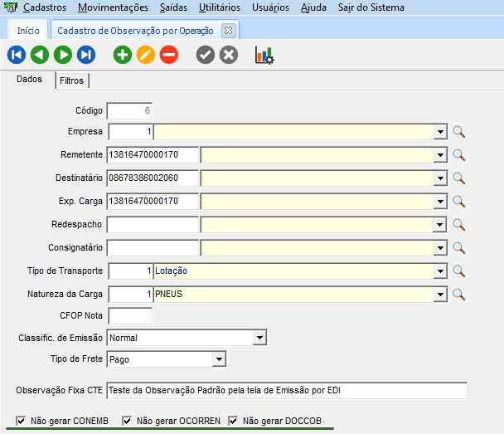Click Observação Fixa CTE text field

[x=287, y=391]
